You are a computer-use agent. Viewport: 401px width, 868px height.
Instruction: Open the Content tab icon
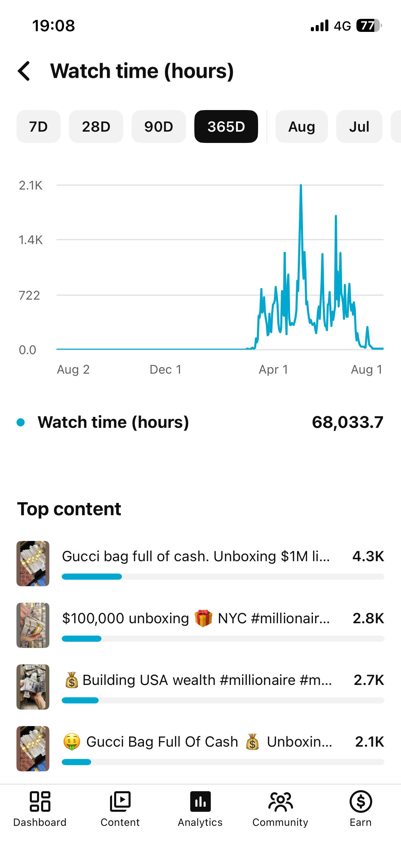[120, 801]
